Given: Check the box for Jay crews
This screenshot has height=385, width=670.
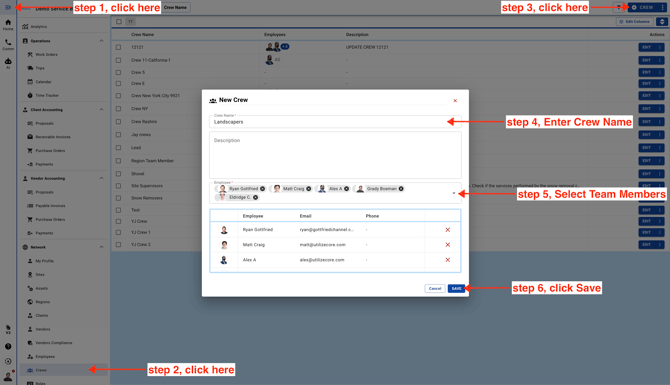Looking at the screenshot, I should point(118,135).
